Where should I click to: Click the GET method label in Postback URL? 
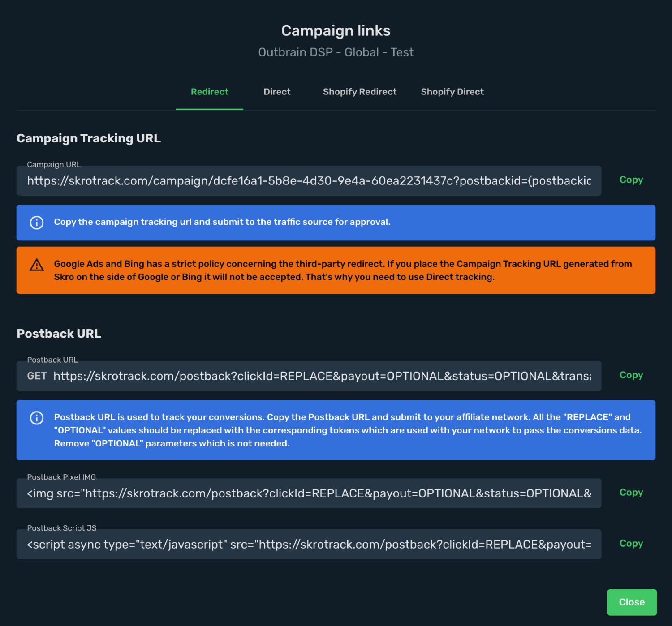[x=37, y=376]
